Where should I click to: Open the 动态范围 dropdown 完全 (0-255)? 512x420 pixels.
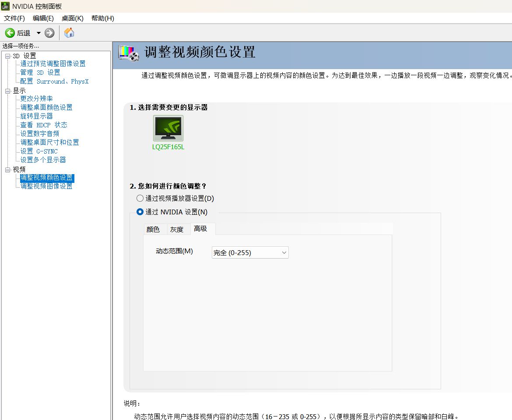click(x=250, y=252)
